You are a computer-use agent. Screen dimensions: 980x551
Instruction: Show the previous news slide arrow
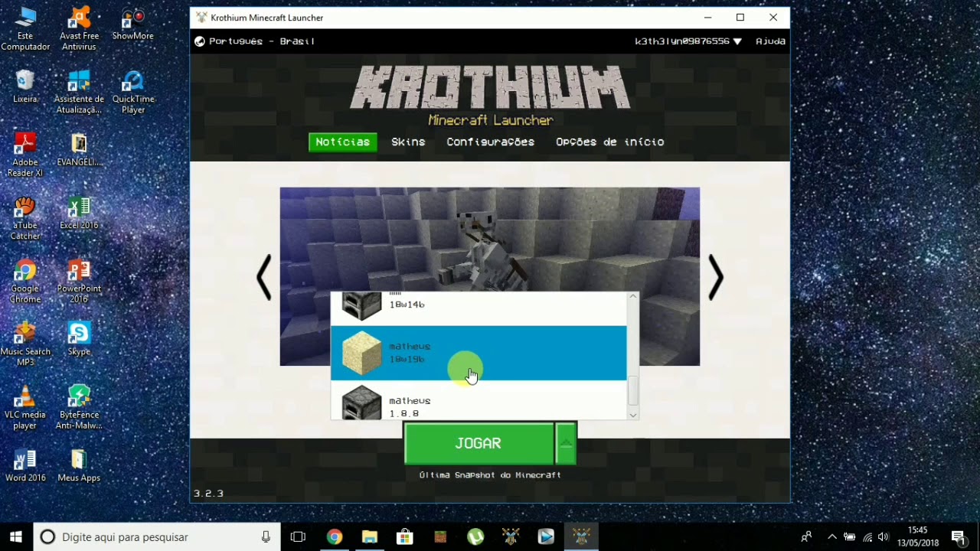tap(264, 277)
